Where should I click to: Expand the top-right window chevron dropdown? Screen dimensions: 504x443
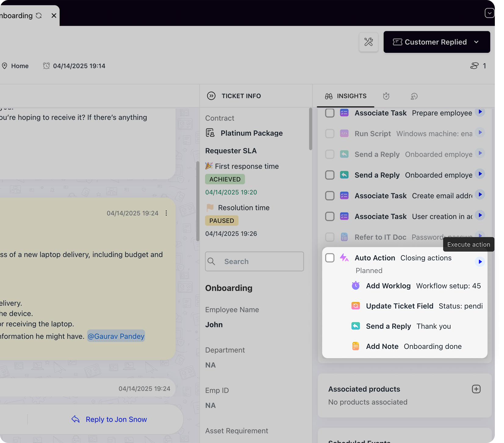tap(489, 13)
